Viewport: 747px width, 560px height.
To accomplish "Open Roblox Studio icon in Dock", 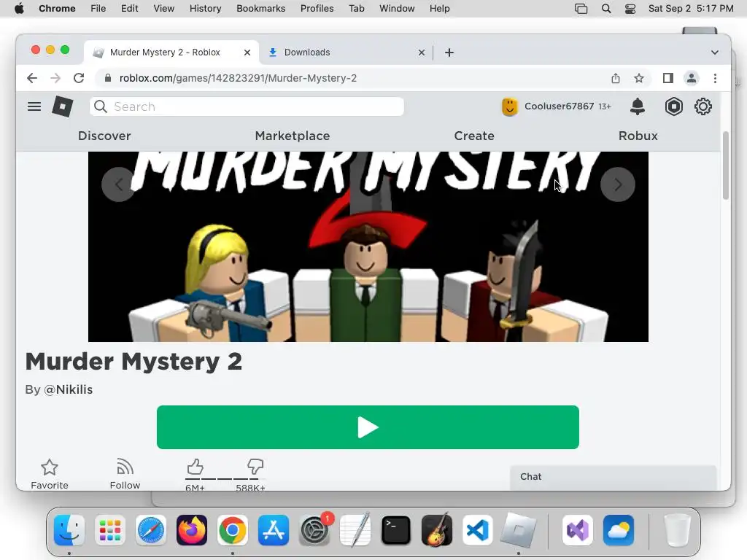I will (x=519, y=530).
